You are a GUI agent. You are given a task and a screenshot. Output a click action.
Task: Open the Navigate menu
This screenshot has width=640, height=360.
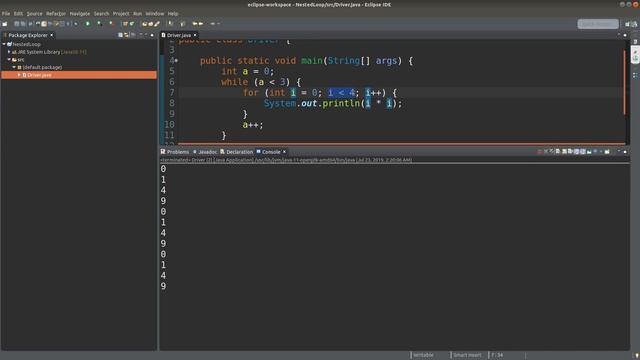tap(80, 13)
